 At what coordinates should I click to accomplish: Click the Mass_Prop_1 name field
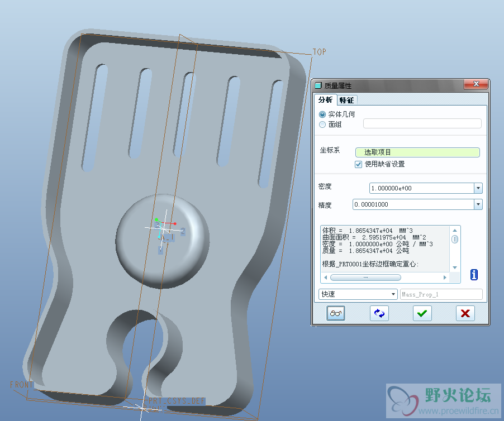point(441,294)
